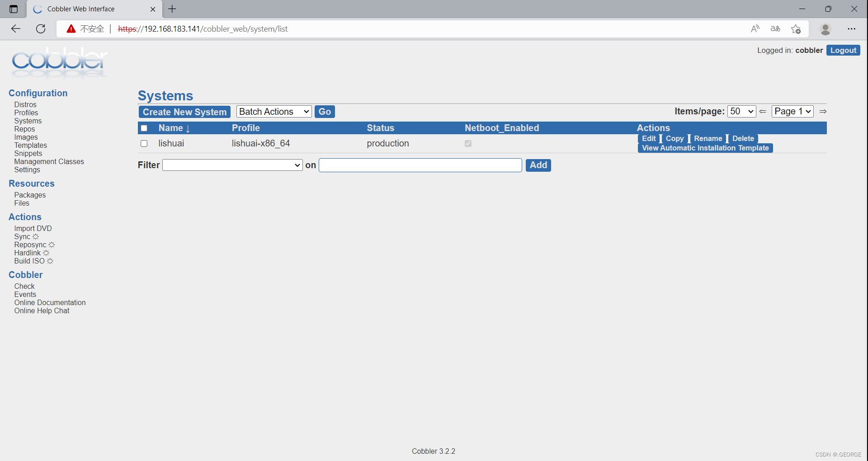
Task: Open the Batch Actions dropdown
Action: [274, 112]
